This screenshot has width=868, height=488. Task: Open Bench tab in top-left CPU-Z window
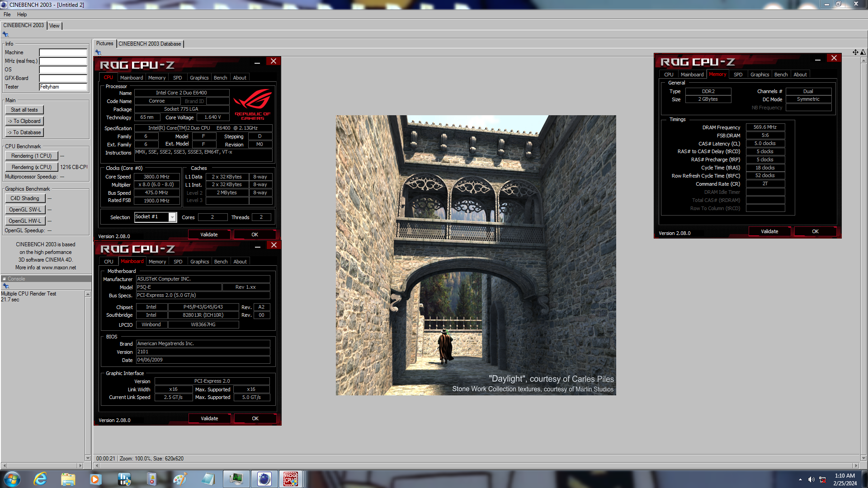pos(220,78)
